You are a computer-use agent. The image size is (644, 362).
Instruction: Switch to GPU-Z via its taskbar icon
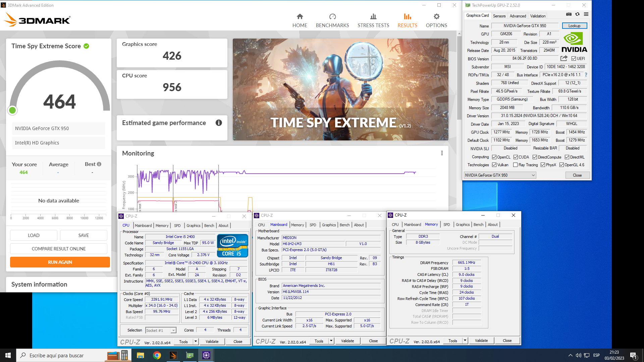(x=190, y=355)
